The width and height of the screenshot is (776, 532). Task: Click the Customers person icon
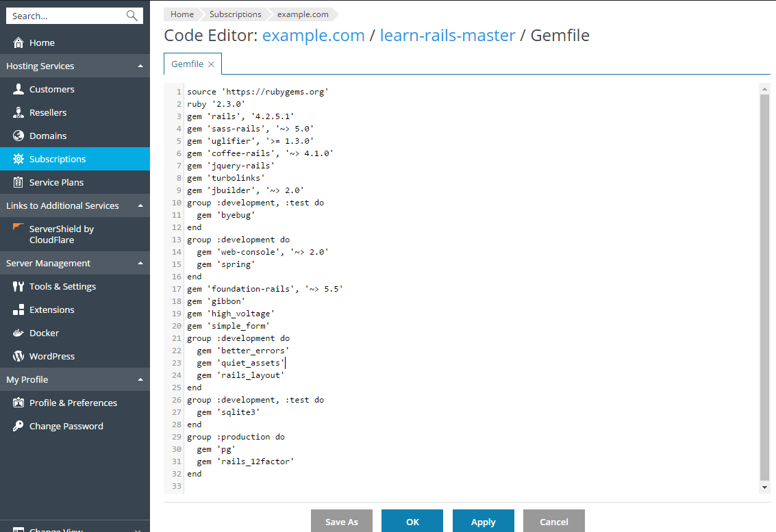[x=18, y=89]
